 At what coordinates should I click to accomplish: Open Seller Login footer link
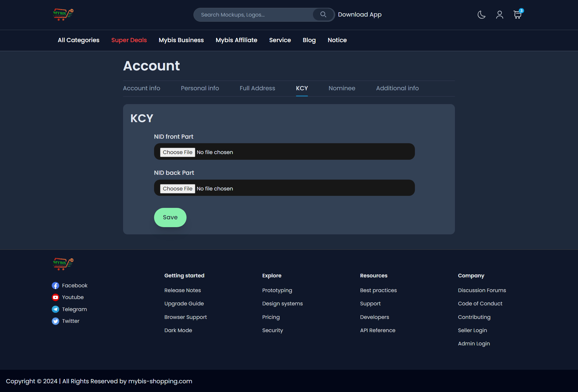point(472,330)
